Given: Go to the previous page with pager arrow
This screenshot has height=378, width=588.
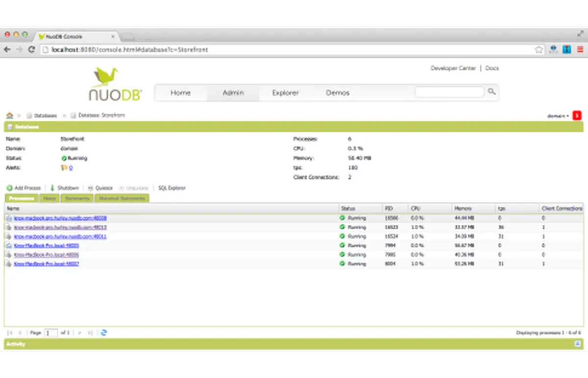Looking at the screenshot, I should click(x=20, y=332).
